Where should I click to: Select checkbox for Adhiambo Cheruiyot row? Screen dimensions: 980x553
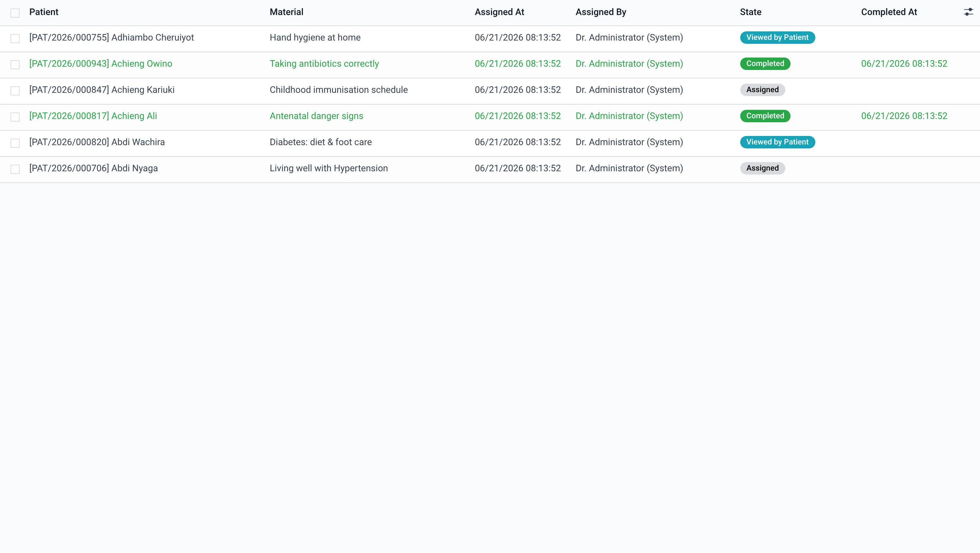tap(15, 39)
